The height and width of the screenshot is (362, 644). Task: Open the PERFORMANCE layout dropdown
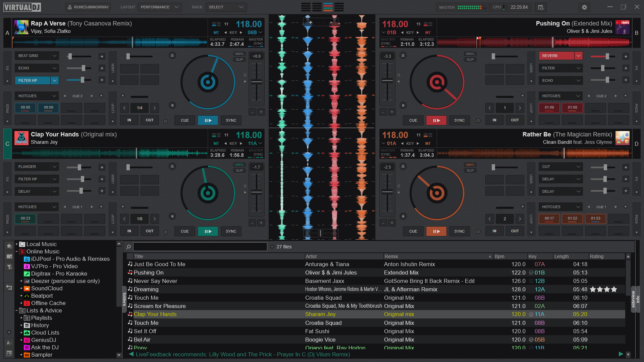[160, 7]
